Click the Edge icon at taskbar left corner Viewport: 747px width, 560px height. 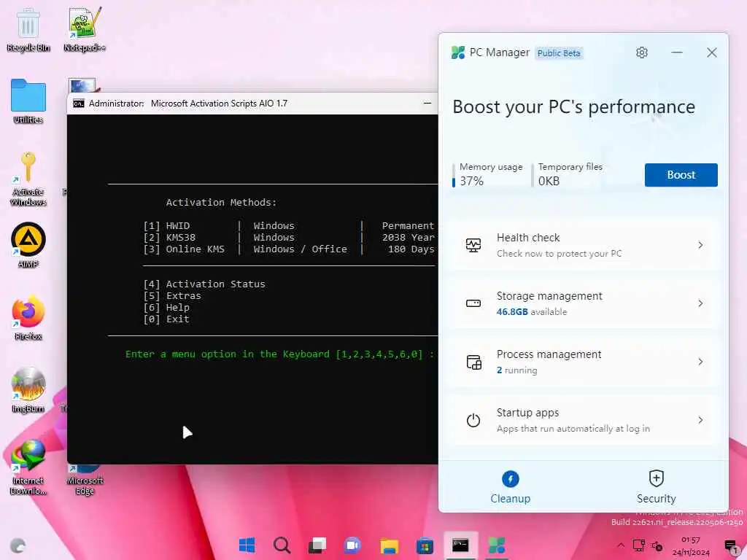click(18, 545)
